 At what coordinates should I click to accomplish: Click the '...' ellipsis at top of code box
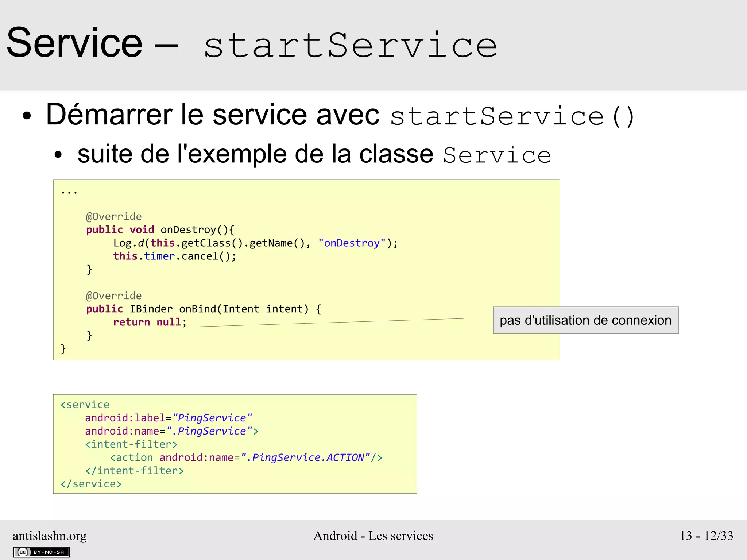[69, 192]
